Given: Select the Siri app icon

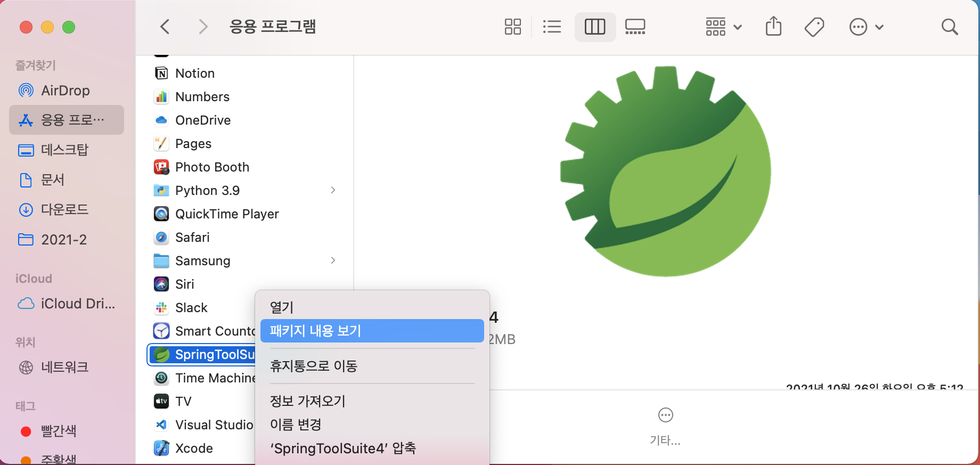Looking at the screenshot, I should point(161,284).
